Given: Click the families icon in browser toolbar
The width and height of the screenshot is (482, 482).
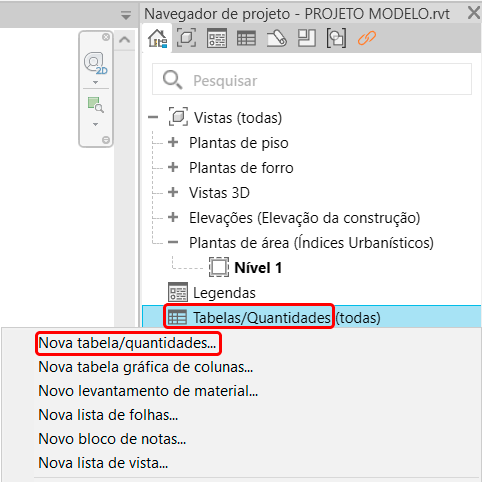Looking at the screenshot, I should 306,38.
